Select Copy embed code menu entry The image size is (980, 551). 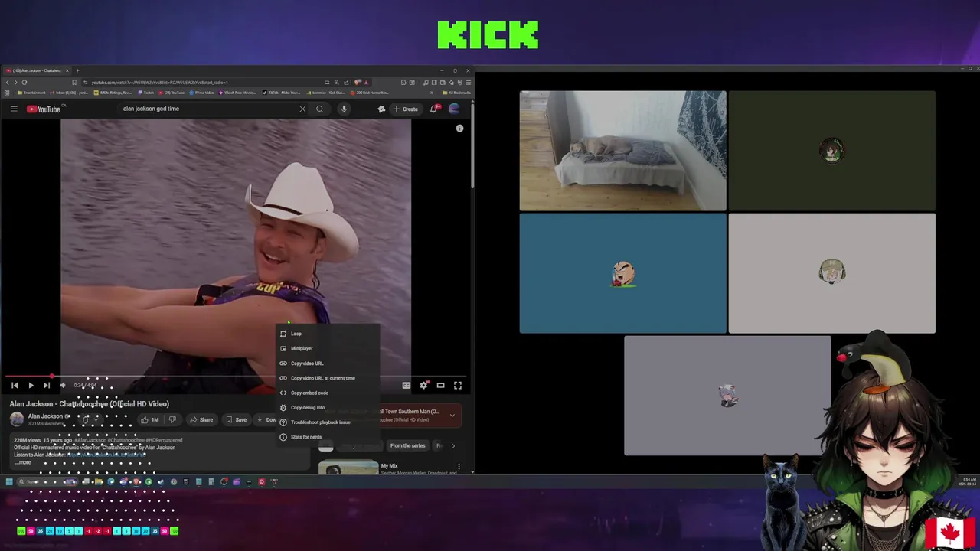click(x=328, y=393)
